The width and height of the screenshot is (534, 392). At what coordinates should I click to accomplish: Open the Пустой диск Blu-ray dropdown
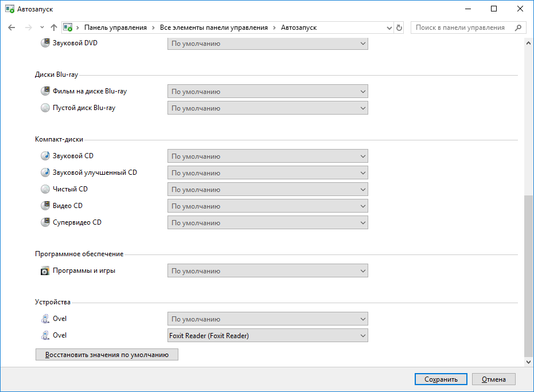[268, 108]
